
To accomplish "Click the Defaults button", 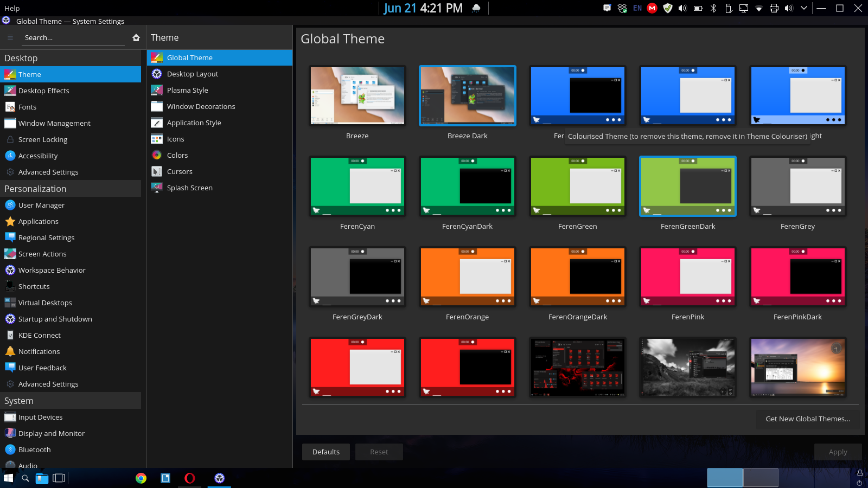I will pyautogui.click(x=326, y=452).
